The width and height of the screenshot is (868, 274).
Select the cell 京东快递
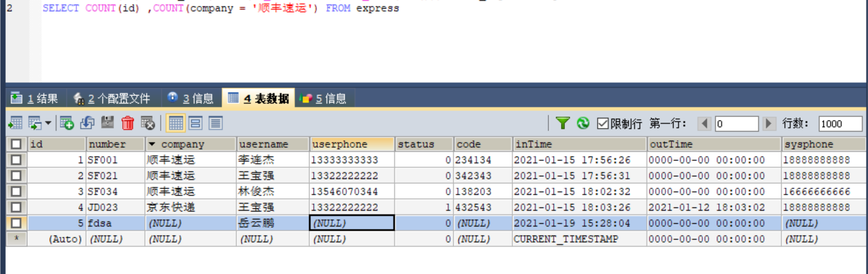[190, 207]
